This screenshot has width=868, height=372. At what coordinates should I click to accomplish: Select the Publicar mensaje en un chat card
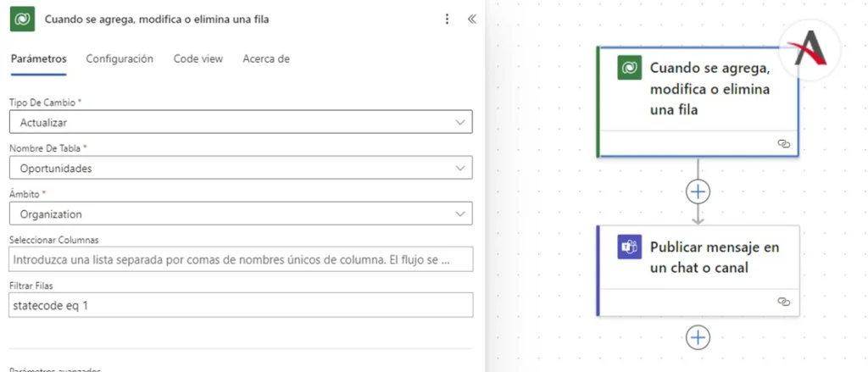[714, 258]
